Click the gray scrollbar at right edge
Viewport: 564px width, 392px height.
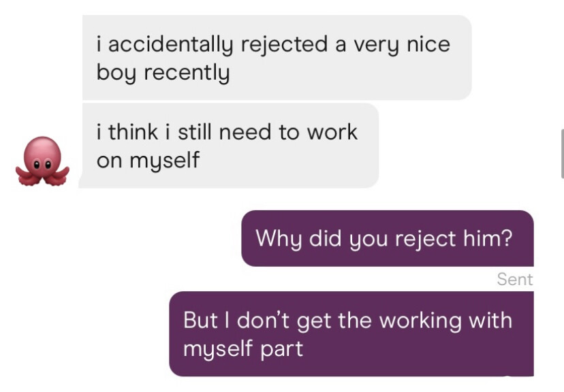click(561, 152)
